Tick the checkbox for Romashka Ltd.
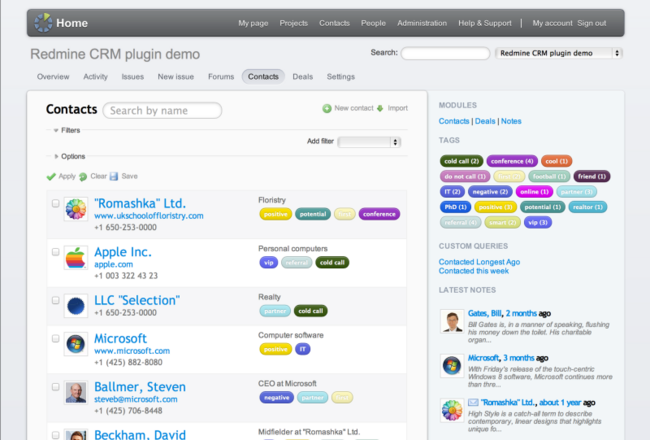Screen dimensions: 650x440 [56, 203]
